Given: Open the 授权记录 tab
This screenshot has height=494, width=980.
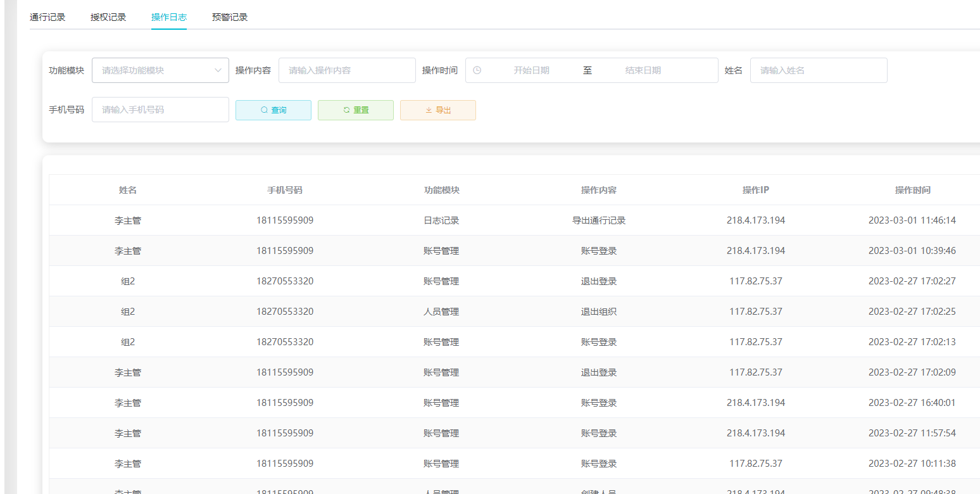Looking at the screenshot, I should coord(108,17).
